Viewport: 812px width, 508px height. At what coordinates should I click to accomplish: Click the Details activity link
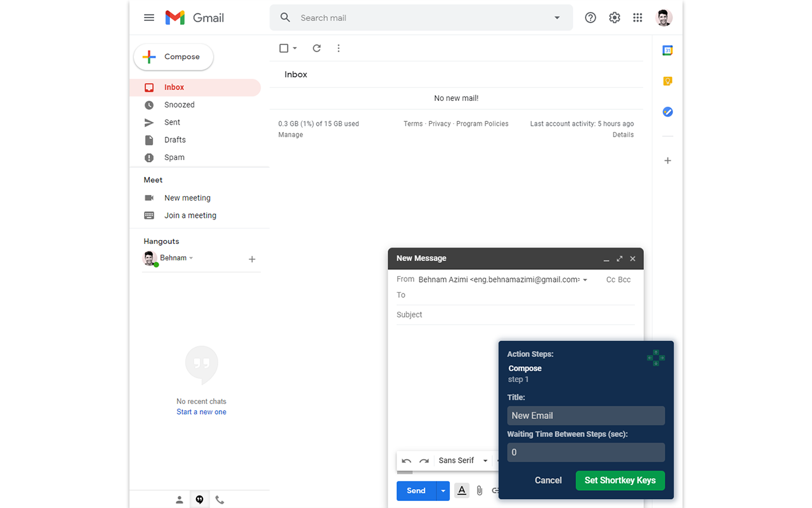coord(623,135)
